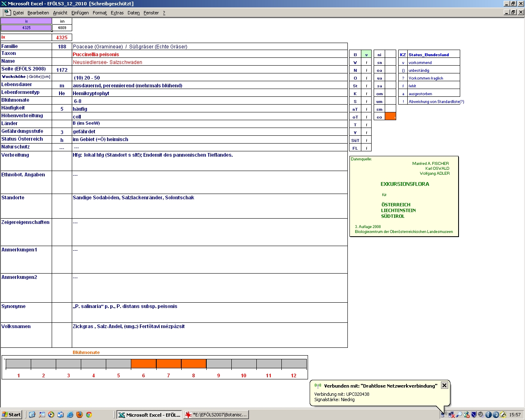Select the purple ix cell with value 4325
This screenshot has width=525, height=420.
26,28
